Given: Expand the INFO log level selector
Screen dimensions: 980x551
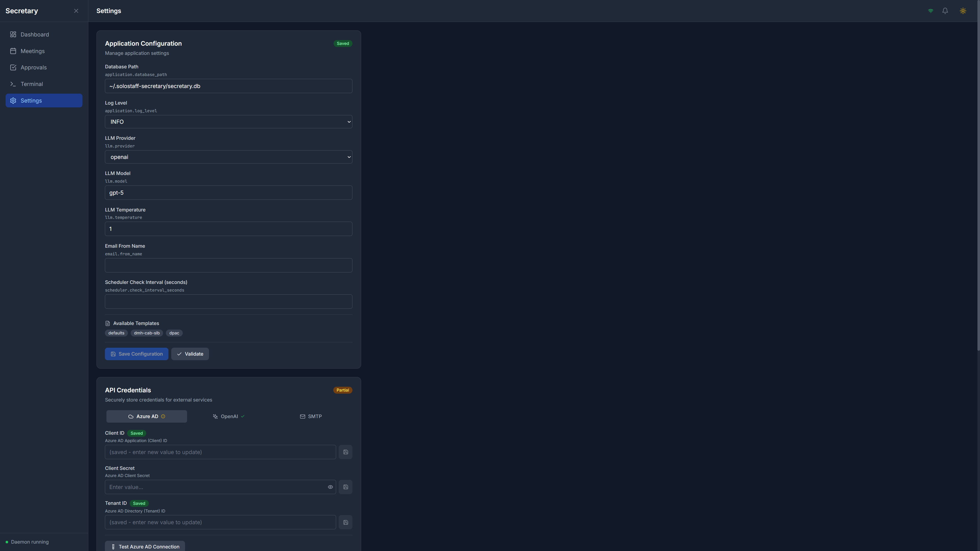Looking at the screenshot, I should (228, 122).
